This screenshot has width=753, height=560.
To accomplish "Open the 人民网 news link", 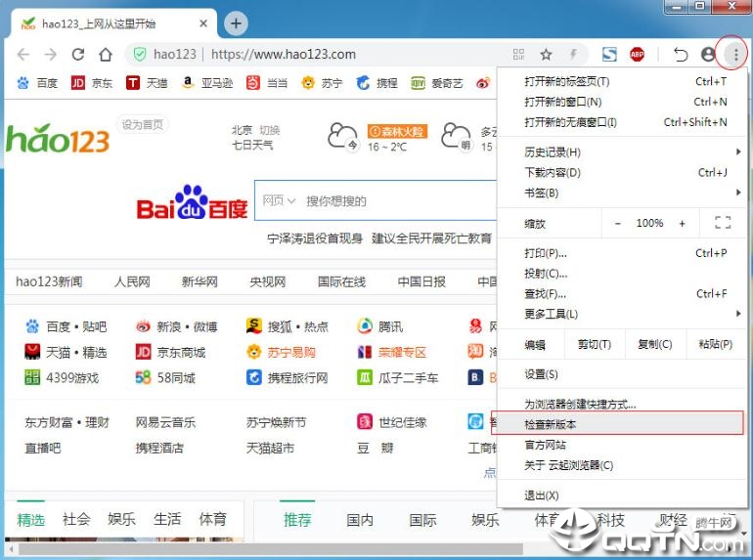I will 132,281.
